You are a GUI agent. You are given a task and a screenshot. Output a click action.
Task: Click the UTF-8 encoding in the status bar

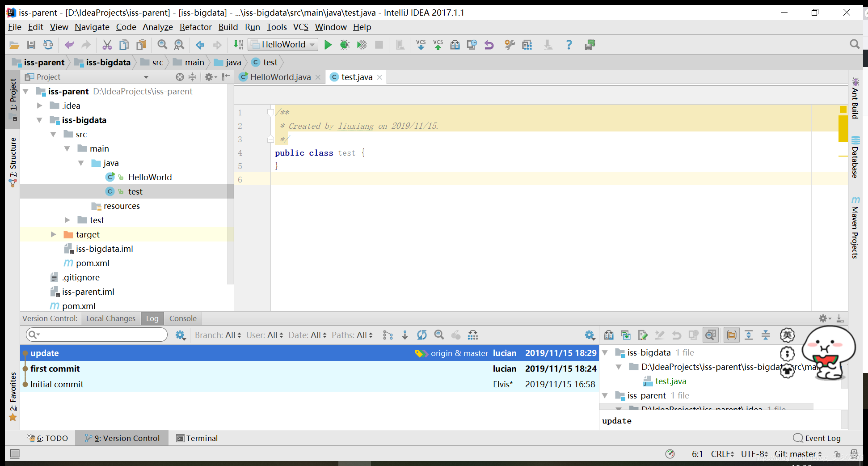click(754, 454)
